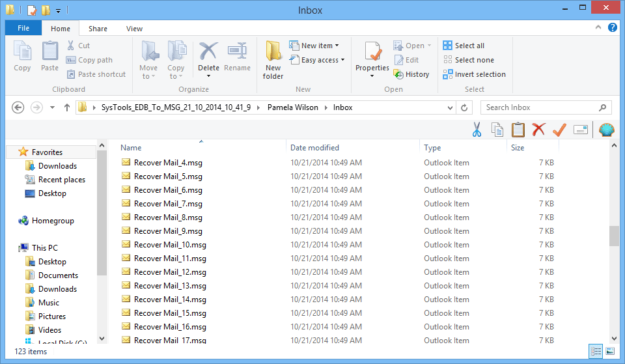Click the copy pages icon in the toolbar
This screenshot has height=364, width=625.
click(x=497, y=130)
